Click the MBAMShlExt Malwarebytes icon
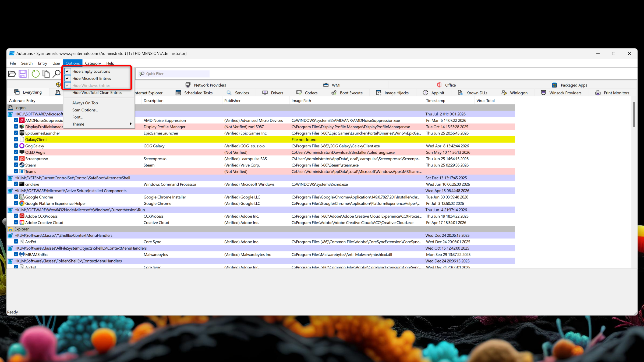This screenshot has height=362, width=644. [x=22, y=254]
